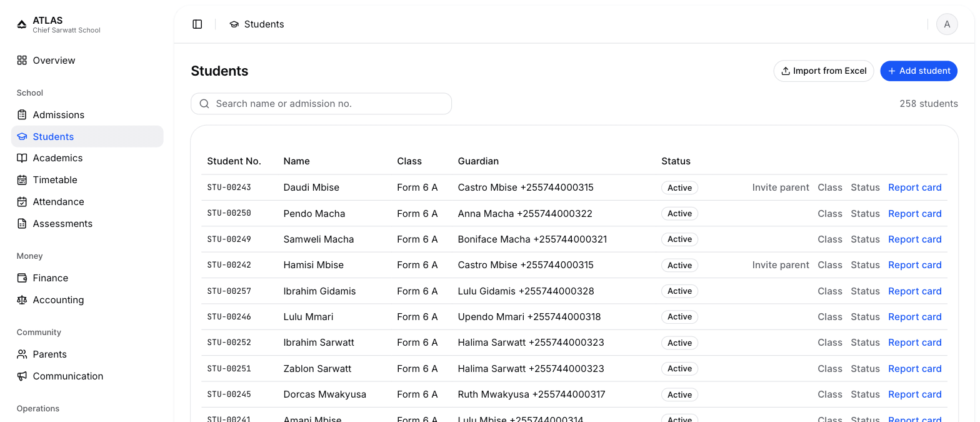The image size is (980, 422).
Task: Open the Overview page
Action: click(x=87, y=61)
